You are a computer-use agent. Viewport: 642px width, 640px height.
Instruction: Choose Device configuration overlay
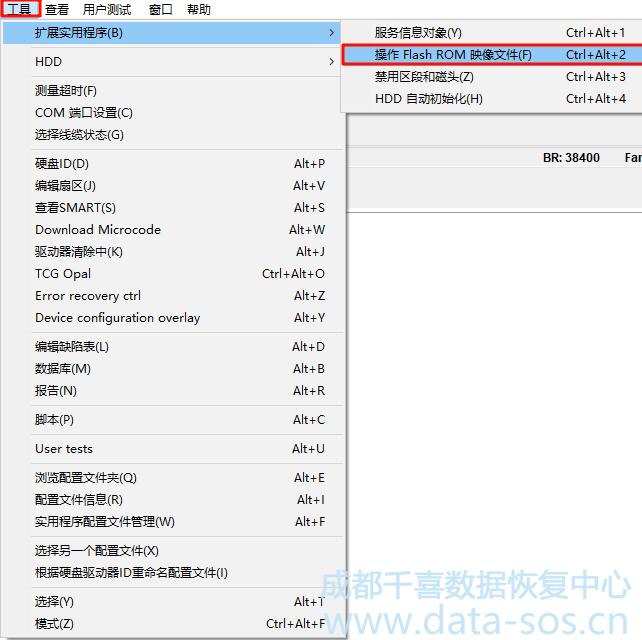coord(117,318)
